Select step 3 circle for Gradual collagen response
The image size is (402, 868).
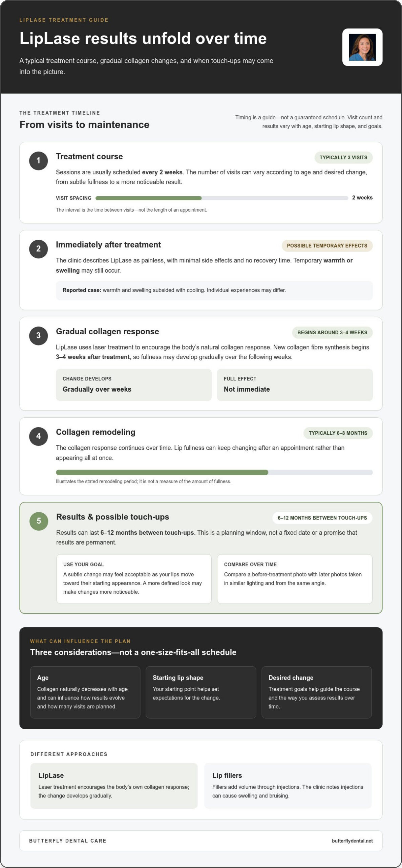[x=38, y=336]
